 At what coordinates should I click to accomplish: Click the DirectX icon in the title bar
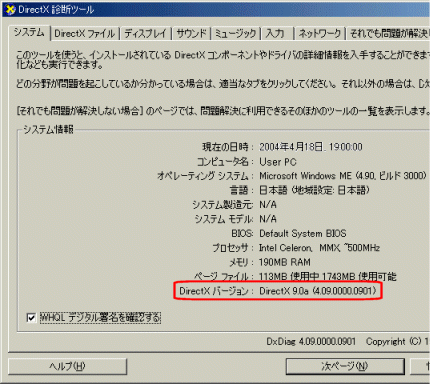coord(10,9)
